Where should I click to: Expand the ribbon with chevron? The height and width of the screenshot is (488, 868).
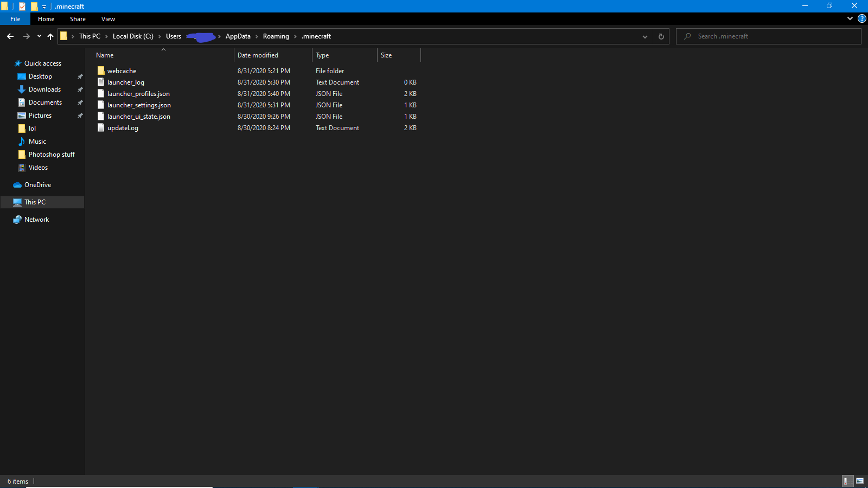[850, 18]
